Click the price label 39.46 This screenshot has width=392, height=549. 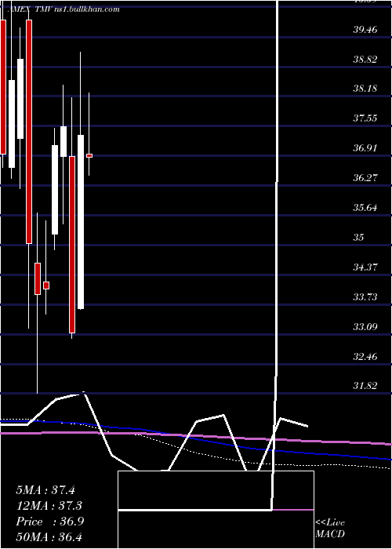pyautogui.click(x=365, y=30)
